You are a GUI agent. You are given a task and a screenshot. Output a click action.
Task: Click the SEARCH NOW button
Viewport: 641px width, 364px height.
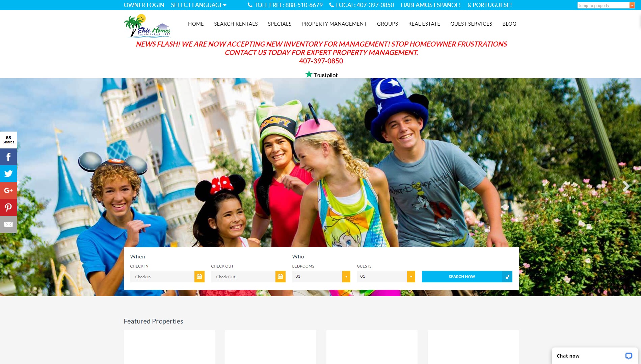point(461,277)
